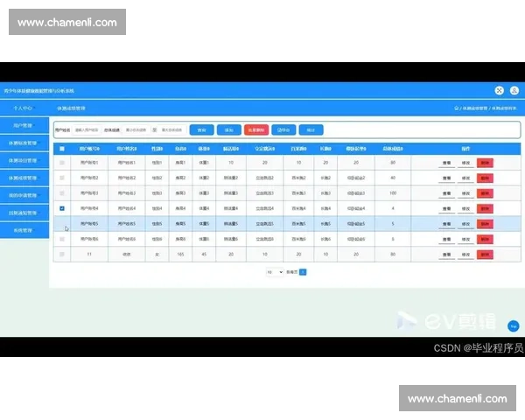The height and width of the screenshot is (420, 525).
Task: Click the minimum 总体成绩 input field
Action: point(136,130)
